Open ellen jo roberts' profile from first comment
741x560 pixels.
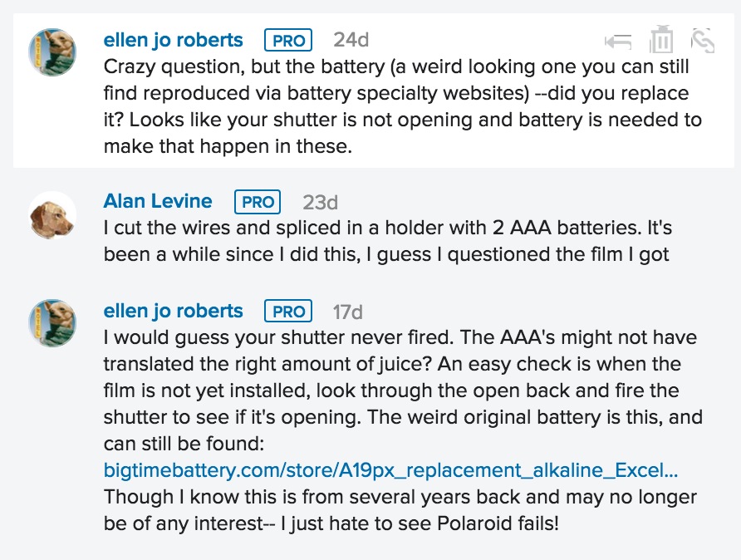pos(173,39)
